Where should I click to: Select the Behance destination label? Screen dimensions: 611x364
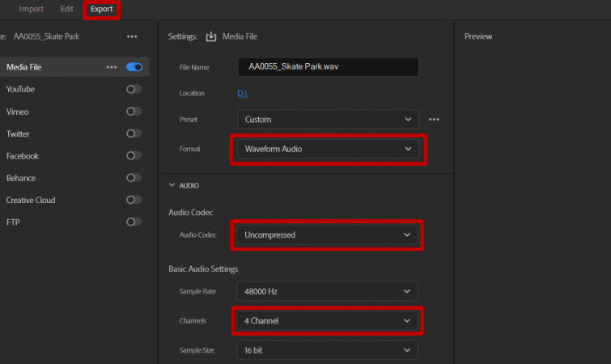click(21, 178)
